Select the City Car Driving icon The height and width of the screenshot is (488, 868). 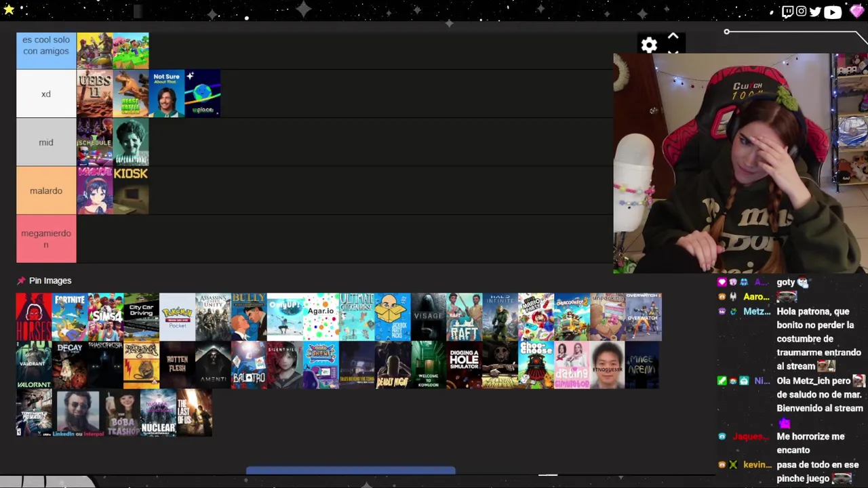tap(142, 317)
